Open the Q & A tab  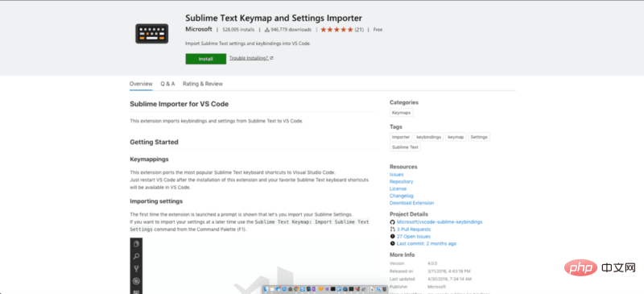click(167, 84)
